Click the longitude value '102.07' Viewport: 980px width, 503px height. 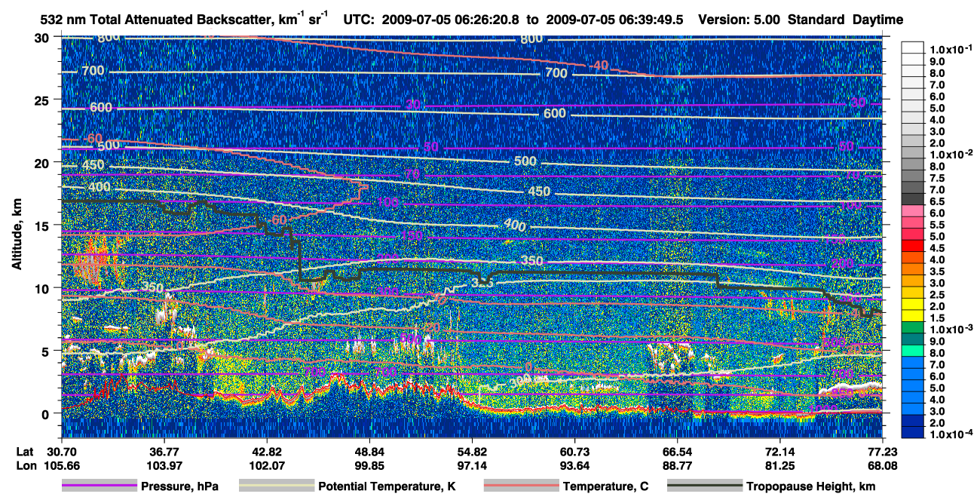[x=266, y=465]
